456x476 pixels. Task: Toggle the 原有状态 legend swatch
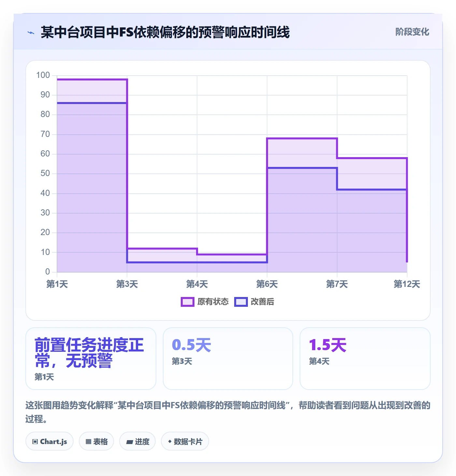(187, 302)
